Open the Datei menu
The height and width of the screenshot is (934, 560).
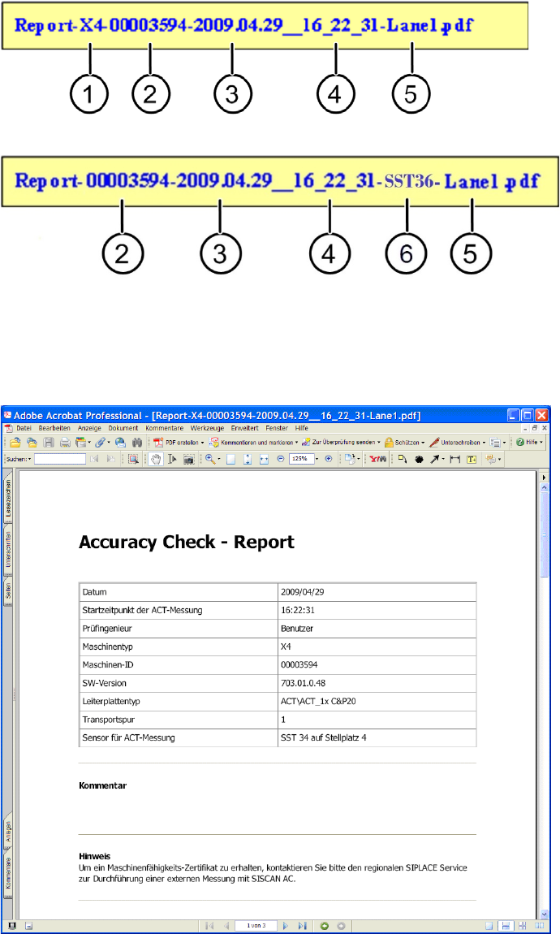(24, 428)
